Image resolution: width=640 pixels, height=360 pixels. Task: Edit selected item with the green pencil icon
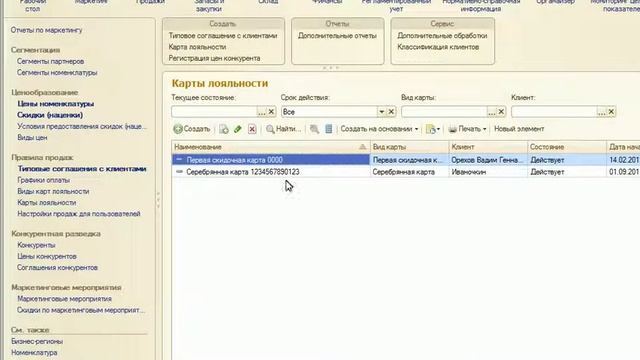238,129
